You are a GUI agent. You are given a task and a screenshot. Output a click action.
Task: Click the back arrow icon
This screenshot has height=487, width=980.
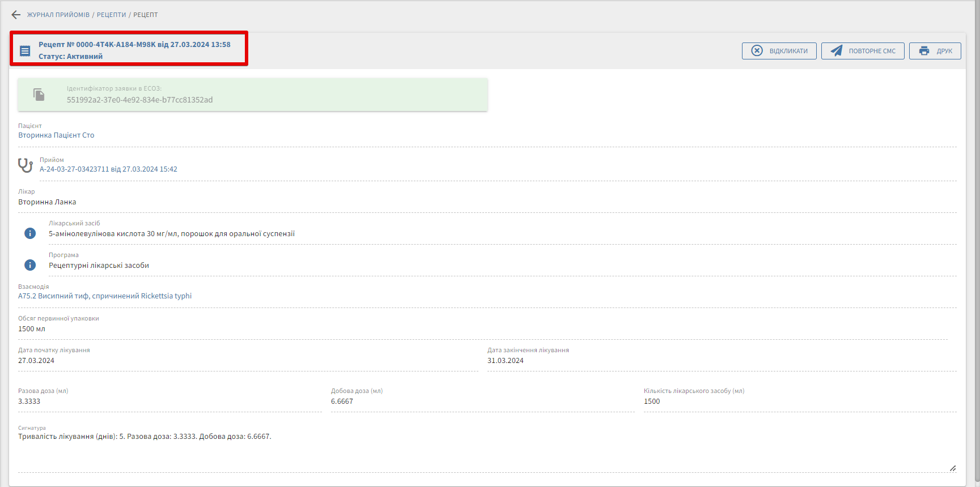click(16, 15)
